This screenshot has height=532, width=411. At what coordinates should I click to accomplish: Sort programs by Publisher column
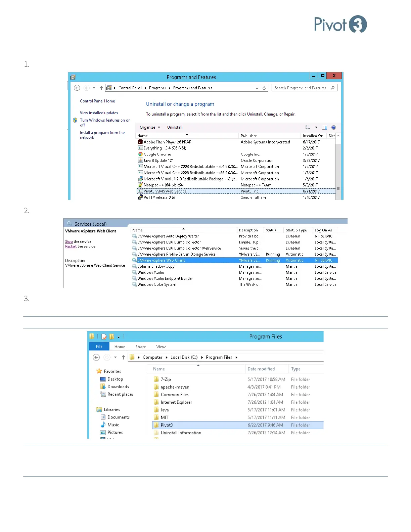point(270,136)
